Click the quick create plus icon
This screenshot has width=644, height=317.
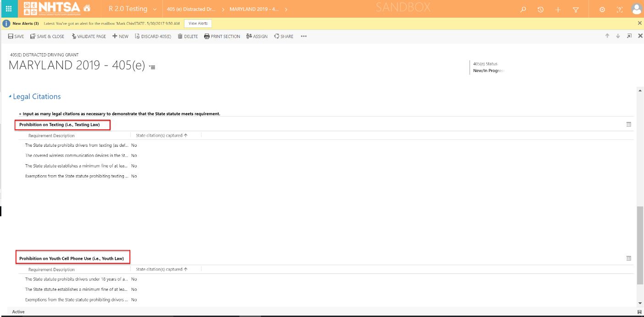click(x=558, y=9)
